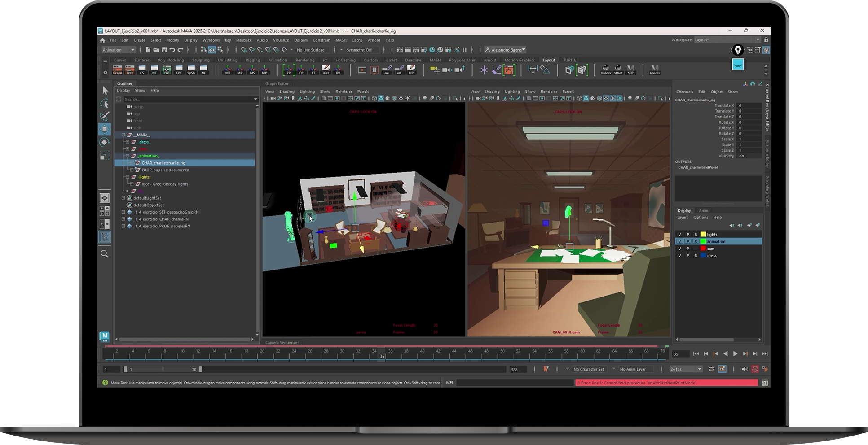Open the Animation menu set dropdown
868x445 pixels.
[x=118, y=50]
